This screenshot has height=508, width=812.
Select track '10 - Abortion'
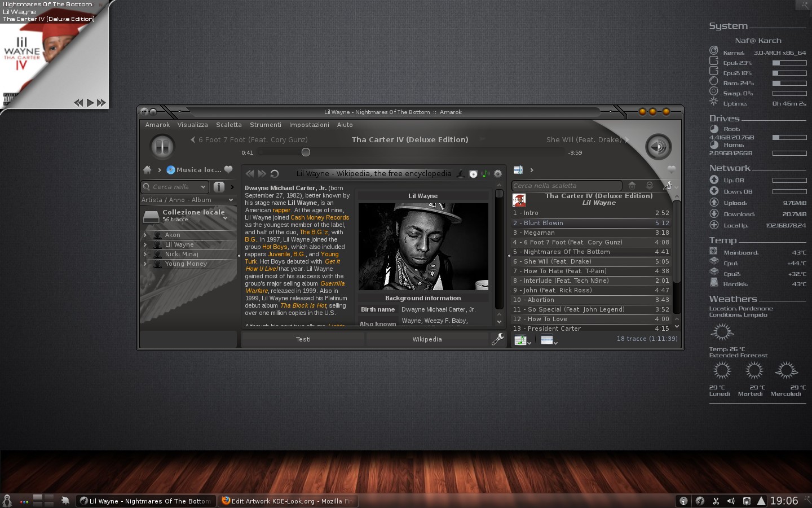[x=591, y=300]
